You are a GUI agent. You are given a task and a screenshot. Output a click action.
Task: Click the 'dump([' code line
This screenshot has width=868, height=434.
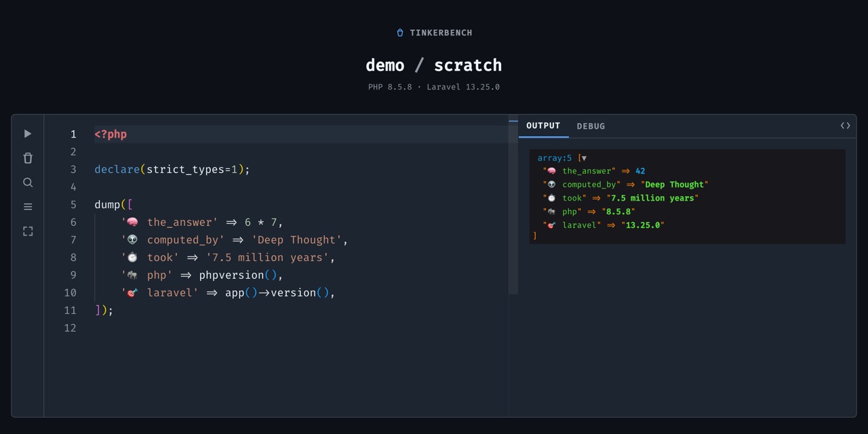tap(114, 205)
